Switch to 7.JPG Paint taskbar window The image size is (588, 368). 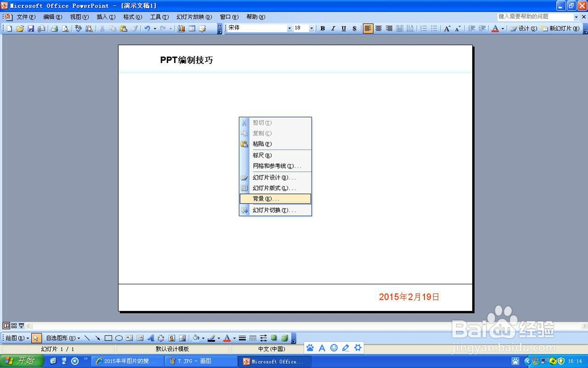pyautogui.click(x=201, y=362)
